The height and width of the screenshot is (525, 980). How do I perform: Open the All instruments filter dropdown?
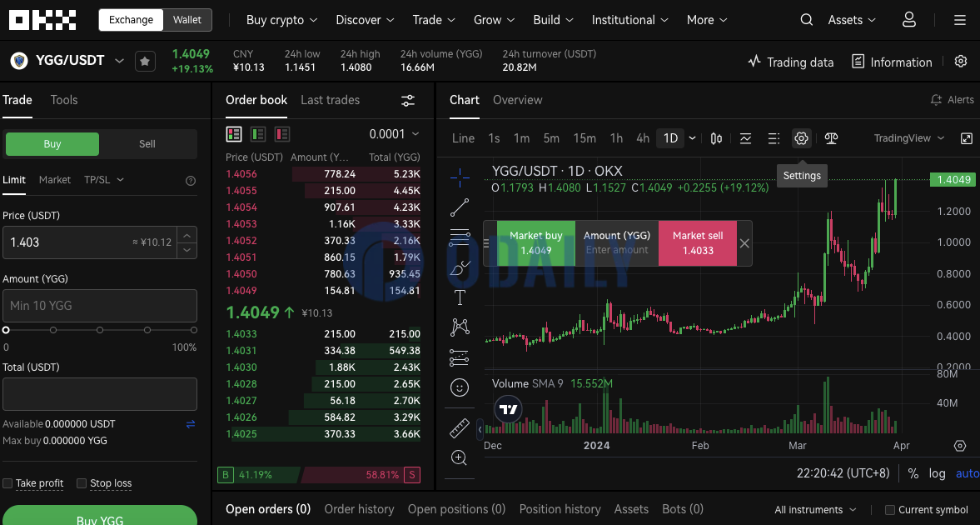pos(815,510)
